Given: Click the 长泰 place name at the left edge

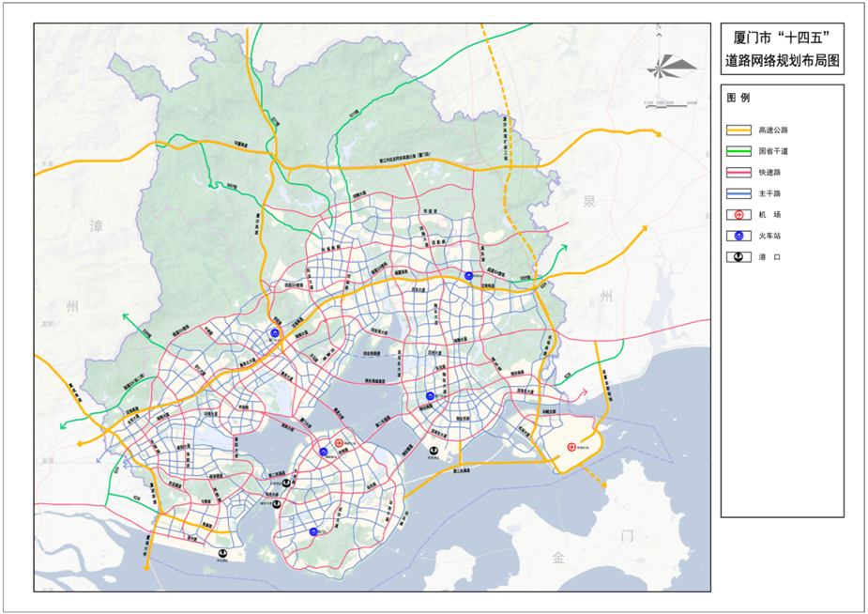Looking at the screenshot, I should [47, 164].
